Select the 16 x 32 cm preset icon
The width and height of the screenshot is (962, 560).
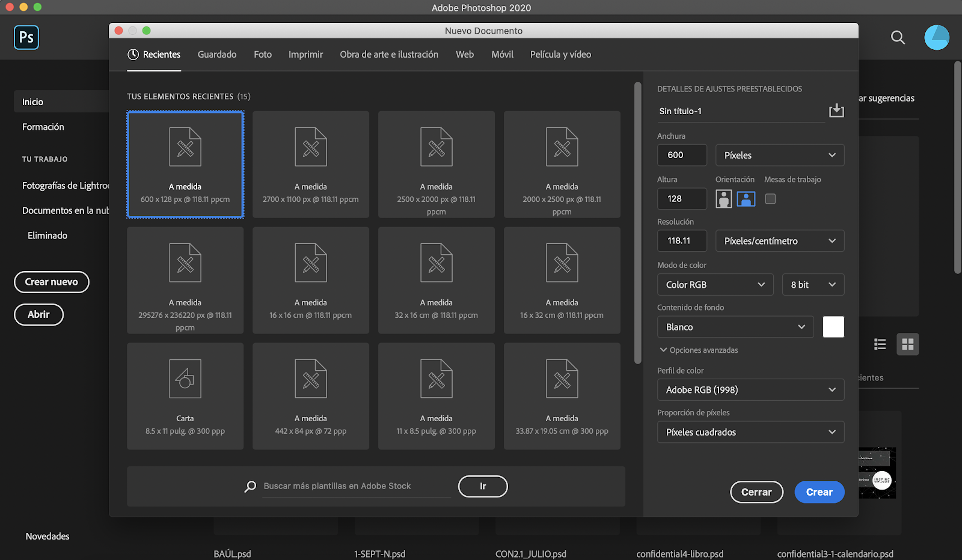click(562, 263)
